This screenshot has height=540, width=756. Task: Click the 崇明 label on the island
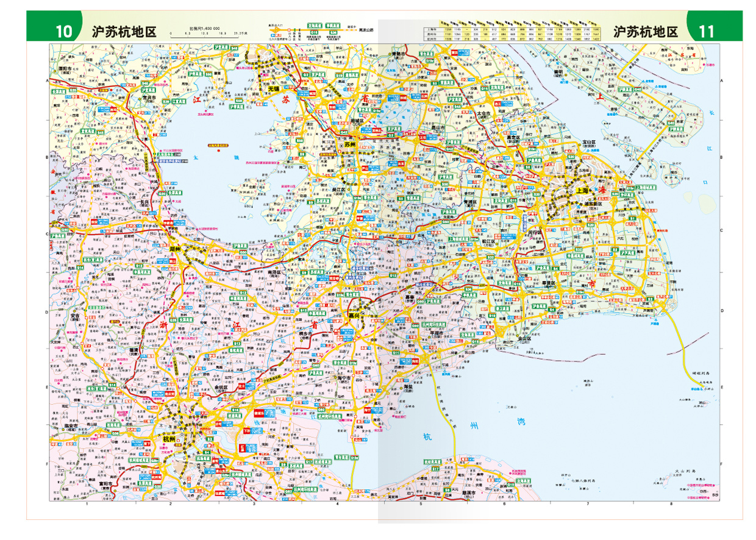pyautogui.click(x=558, y=73)
